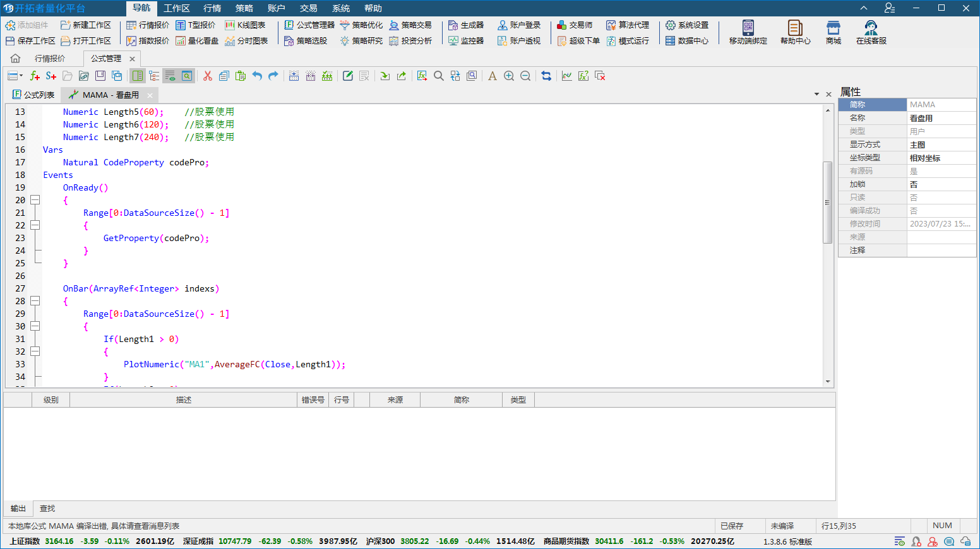The height and width of the screenshot is (549, 980).
Task: Collapse the ribbon with the up chevron
Action: click(863, 8)
